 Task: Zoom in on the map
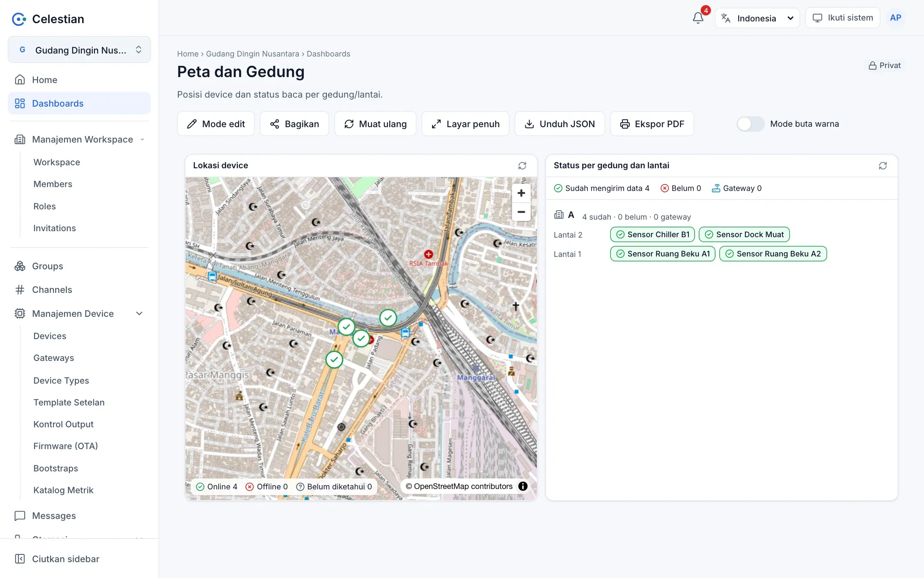click(x=521, y=193)
